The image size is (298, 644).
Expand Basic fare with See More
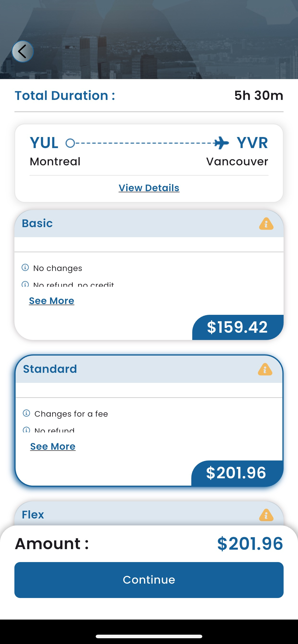pos(52,301)
